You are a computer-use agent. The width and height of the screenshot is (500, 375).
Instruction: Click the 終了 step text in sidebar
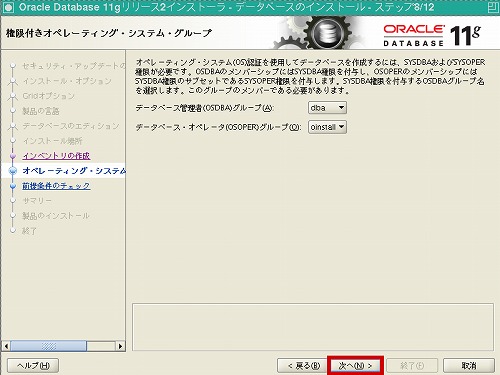[29, 231]
